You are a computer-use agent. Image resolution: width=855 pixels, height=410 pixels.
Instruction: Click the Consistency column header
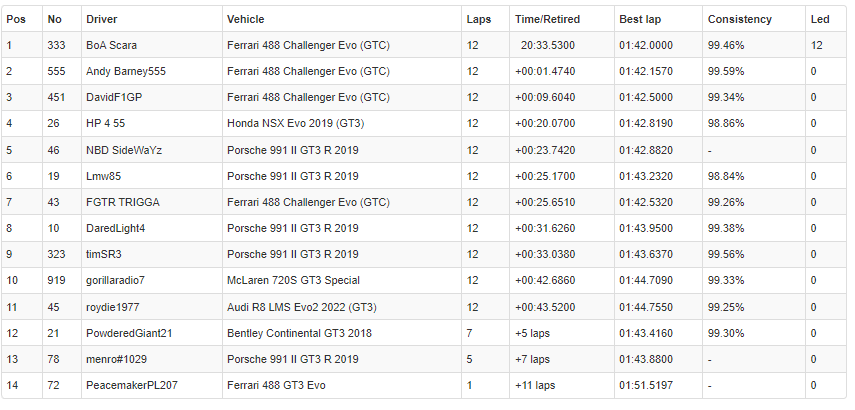[739, 19]
